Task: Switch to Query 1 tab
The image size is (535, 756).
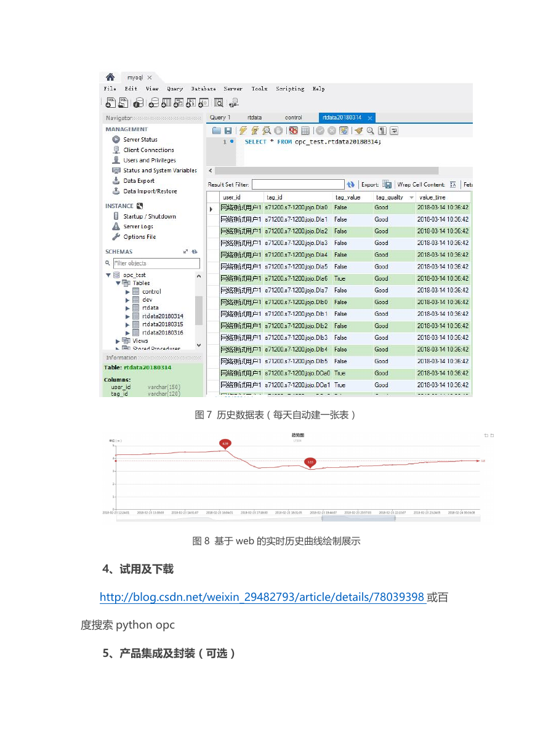Action: tap(220, 117)
